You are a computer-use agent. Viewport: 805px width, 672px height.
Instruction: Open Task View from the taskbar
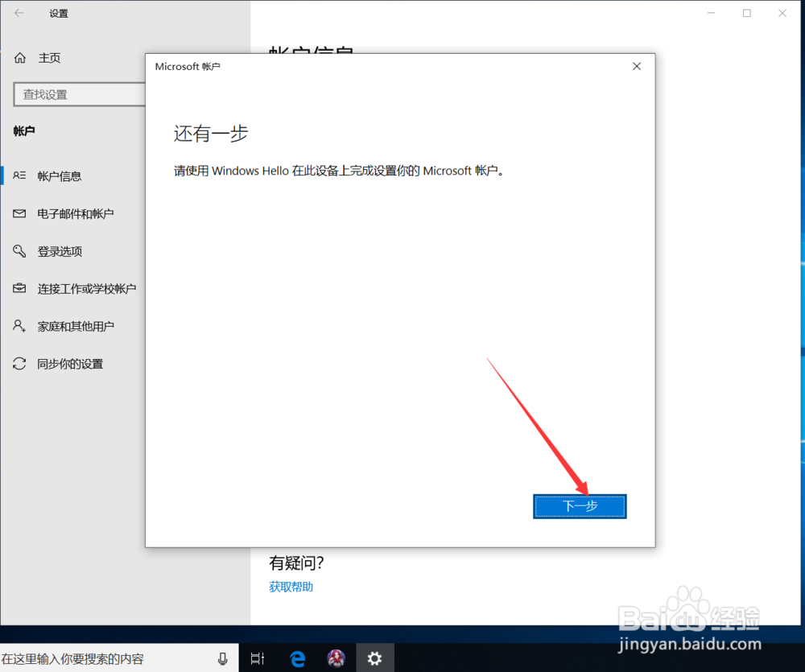[x=256, y=658]
